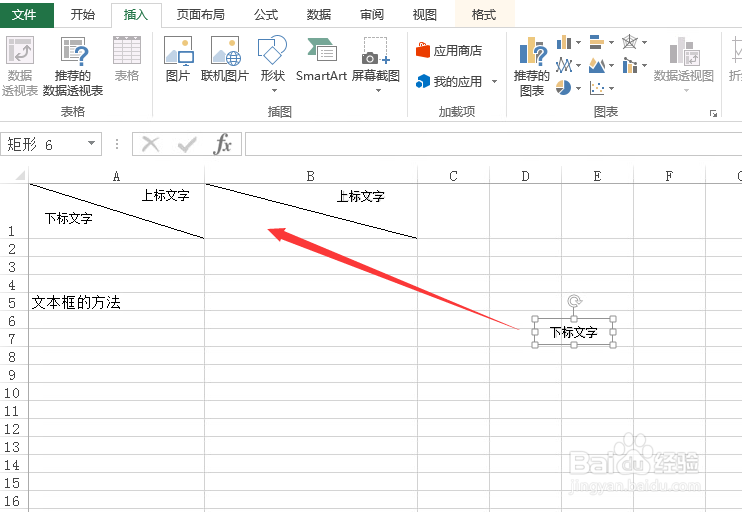The image size is (742, 512).
Task: Insert a column chart icon
Action: 564,43
